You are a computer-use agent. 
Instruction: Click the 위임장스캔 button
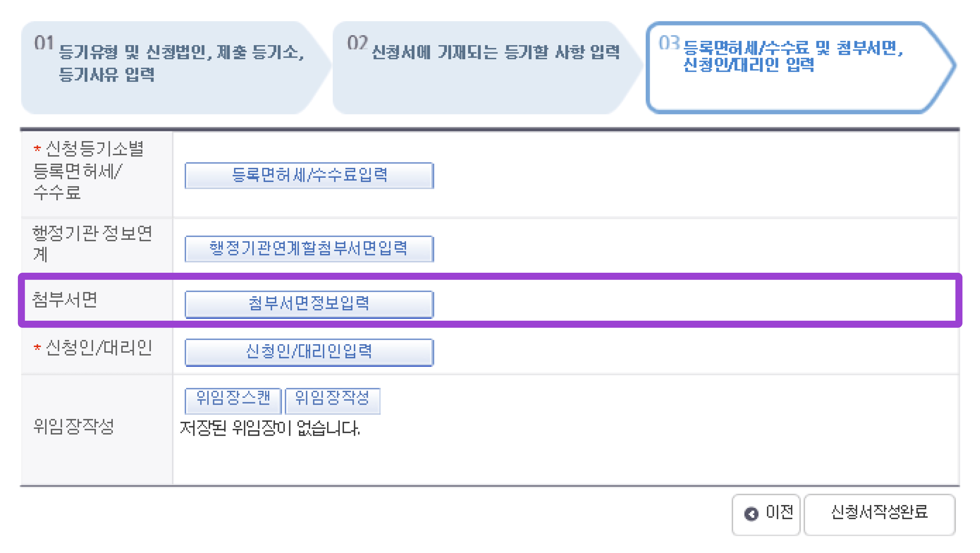pyautogui.click(x=233, y=400)
